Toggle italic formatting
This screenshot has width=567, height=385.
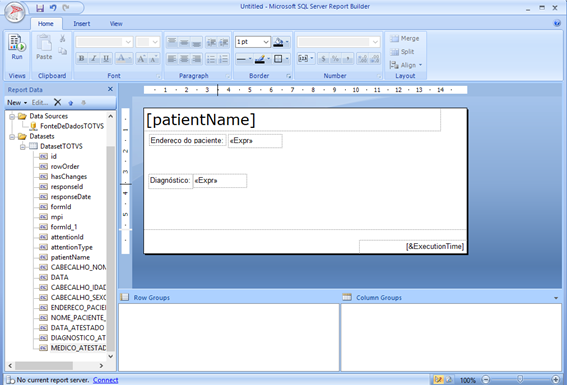[x=94, y=58]
